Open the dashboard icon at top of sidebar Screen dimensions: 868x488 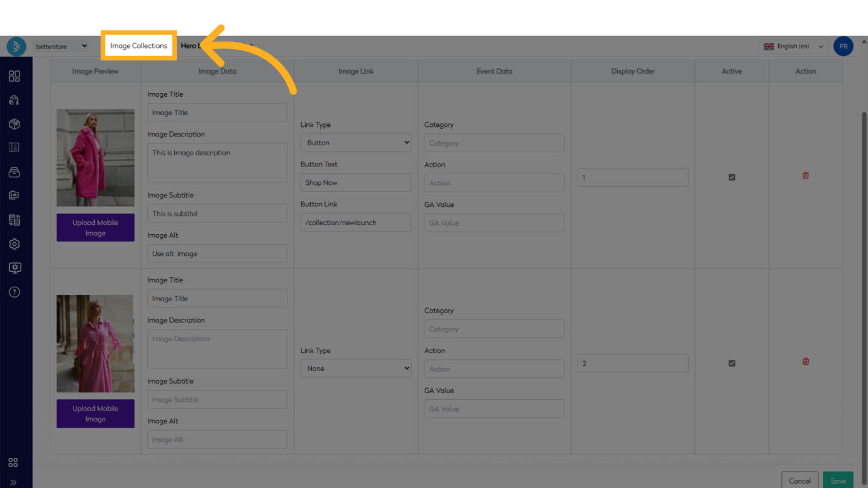[14, 76]
